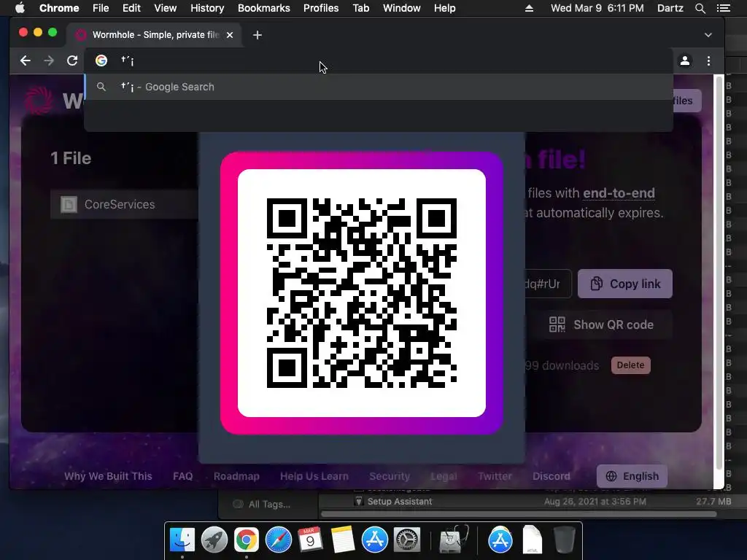
Task: Open the View menu
Action: click(x=166, y=8)
